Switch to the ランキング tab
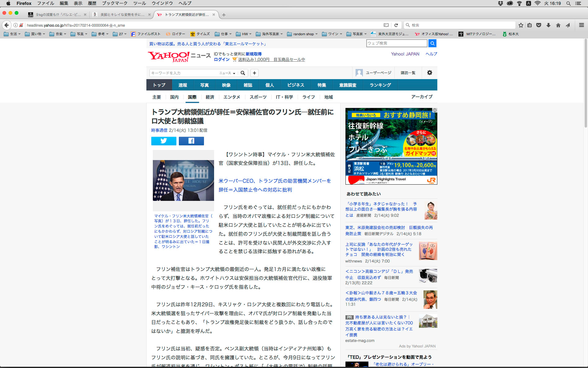The image size is (588, 368). [380, 85]
